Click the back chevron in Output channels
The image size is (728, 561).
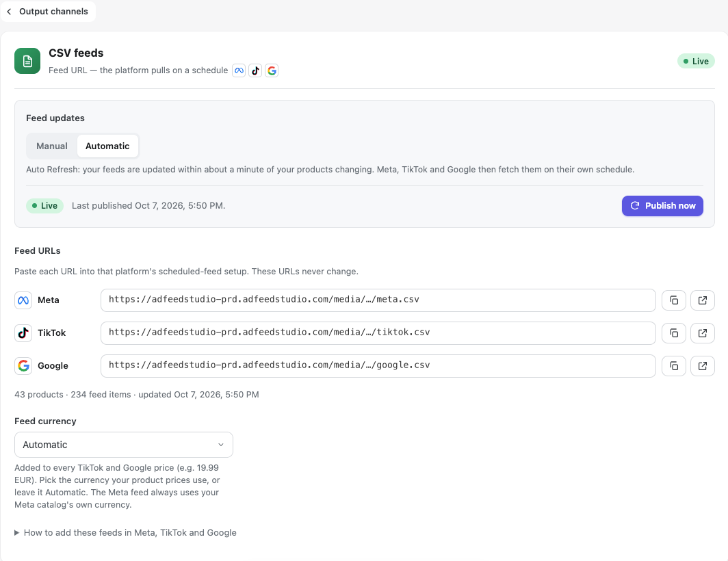tap(9, 12)
